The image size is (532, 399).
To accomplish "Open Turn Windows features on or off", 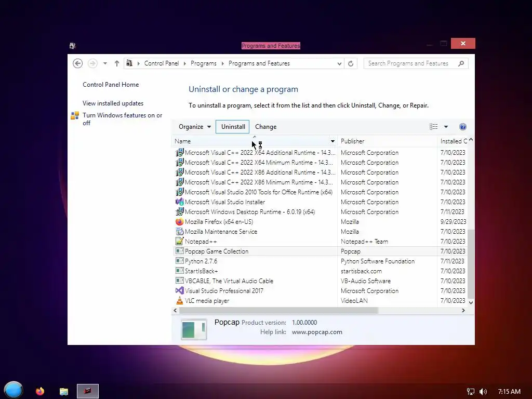I will pos(123,119).
